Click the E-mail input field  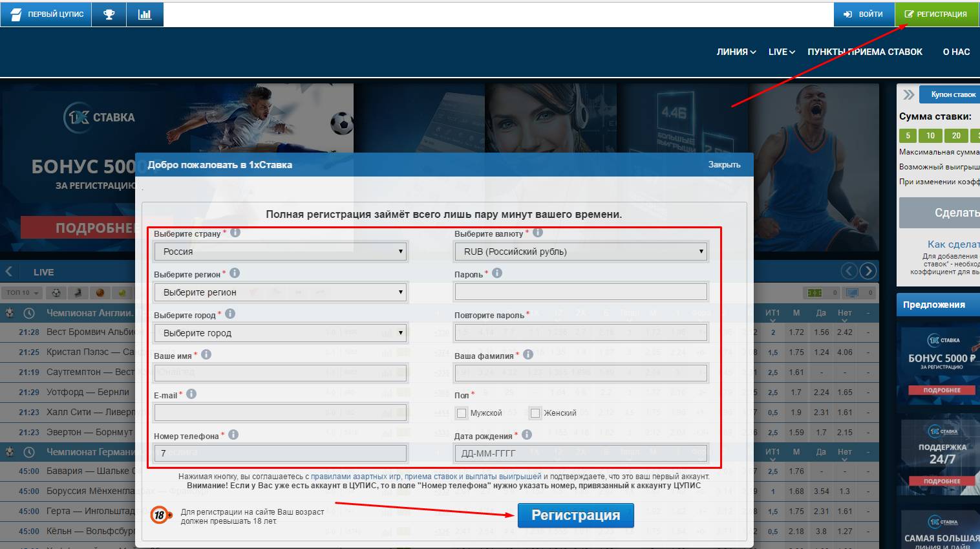281,413
